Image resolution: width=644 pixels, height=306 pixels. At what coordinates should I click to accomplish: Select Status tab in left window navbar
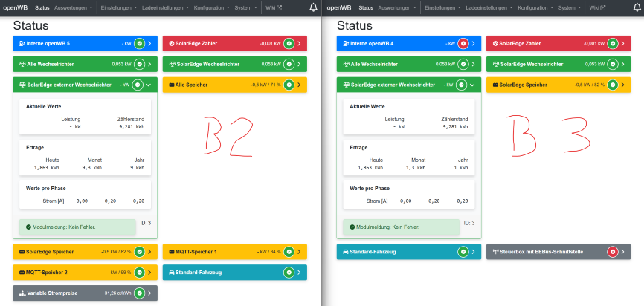click(42, 7)
